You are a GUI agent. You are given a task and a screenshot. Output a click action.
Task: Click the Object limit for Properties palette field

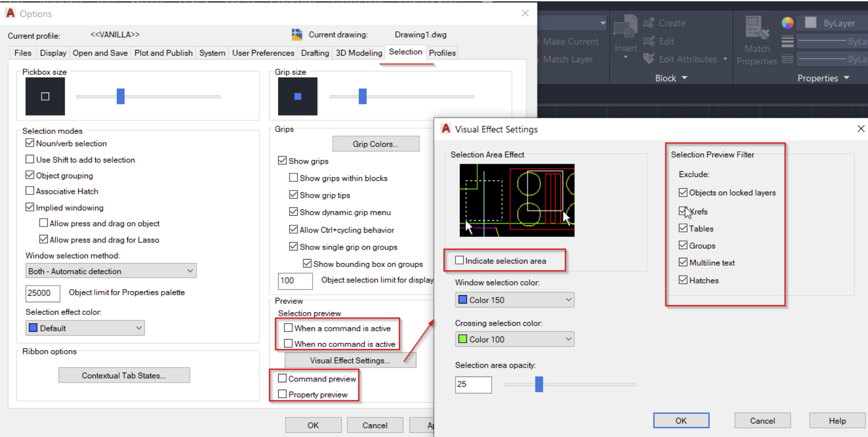coord(42,294)
